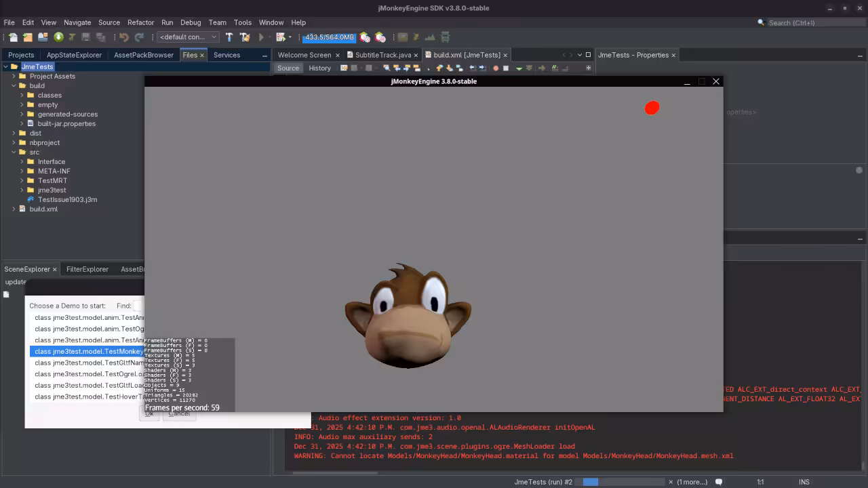Open the Refactor menu

pyautogui.click(x=140, y=22)
